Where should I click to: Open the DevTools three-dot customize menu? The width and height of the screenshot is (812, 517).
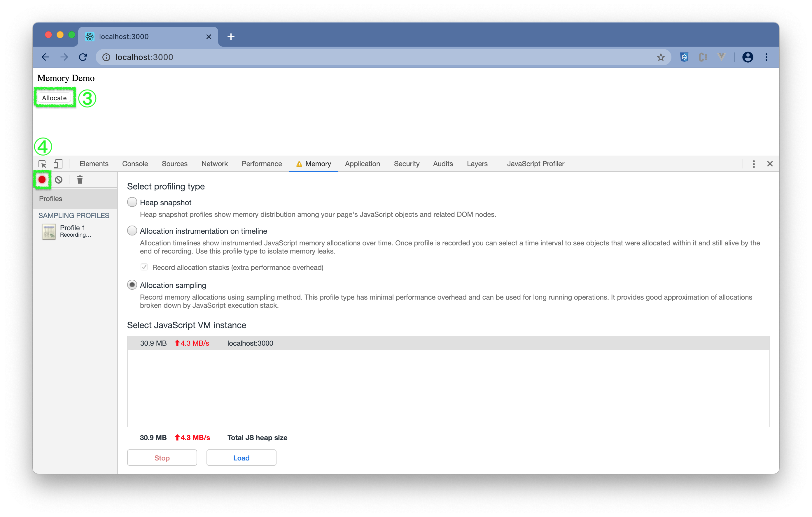[x=754, y=164]
